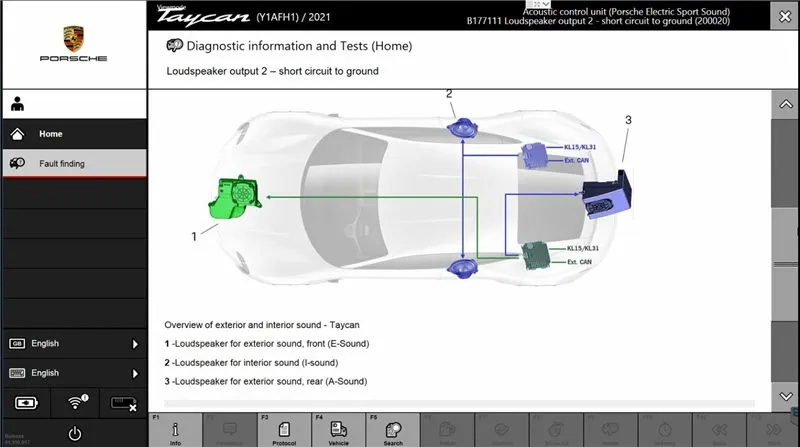Open the F3 Protocol function
Image resolution: width=800 pixels, height=447 pixels.
coord(284,430)
